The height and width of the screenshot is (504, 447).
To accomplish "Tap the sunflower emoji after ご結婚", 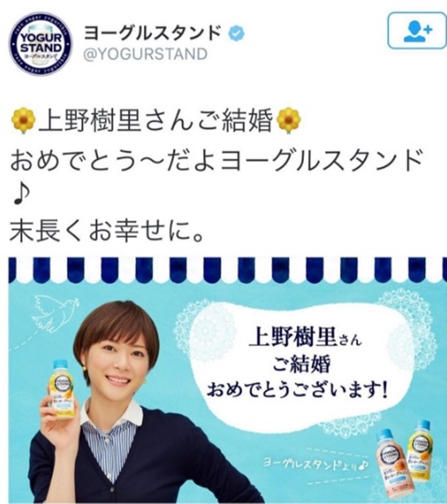I will pos(289,121).
